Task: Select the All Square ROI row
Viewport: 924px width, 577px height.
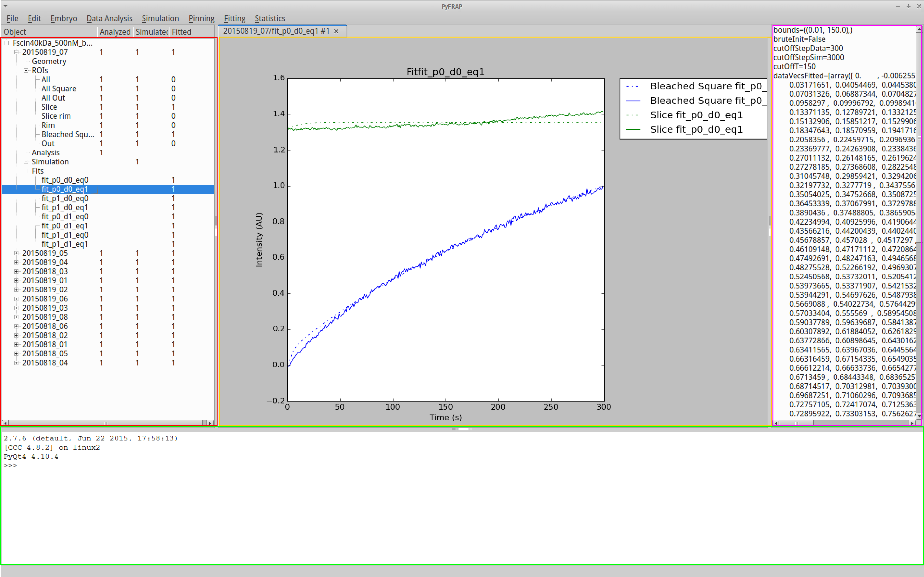Action: 108,89
